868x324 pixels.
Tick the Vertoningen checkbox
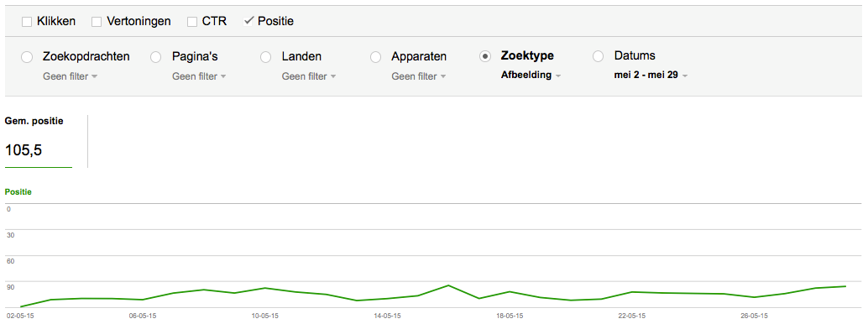point(97,22)
